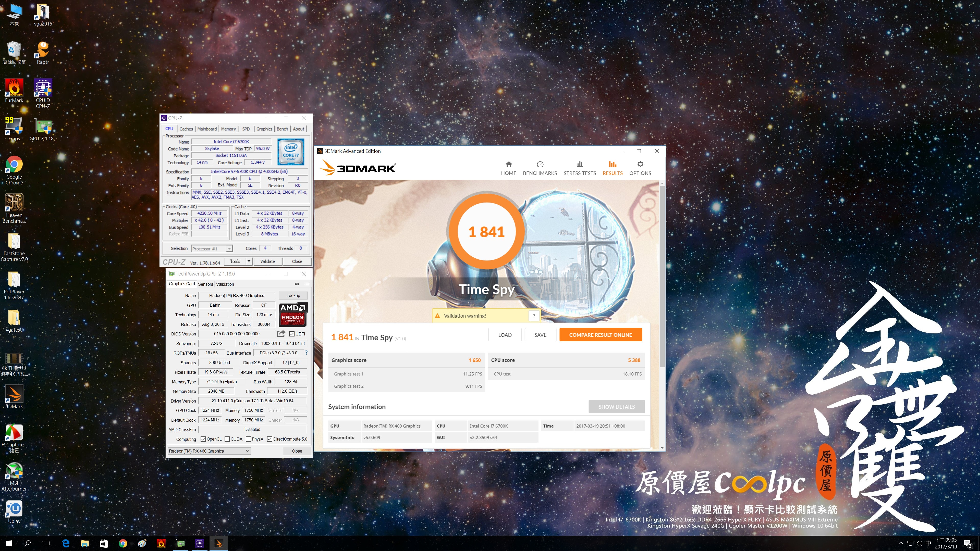
Task: Switch to CPU-Z Bench tab
Action: [x=282, y=129]
